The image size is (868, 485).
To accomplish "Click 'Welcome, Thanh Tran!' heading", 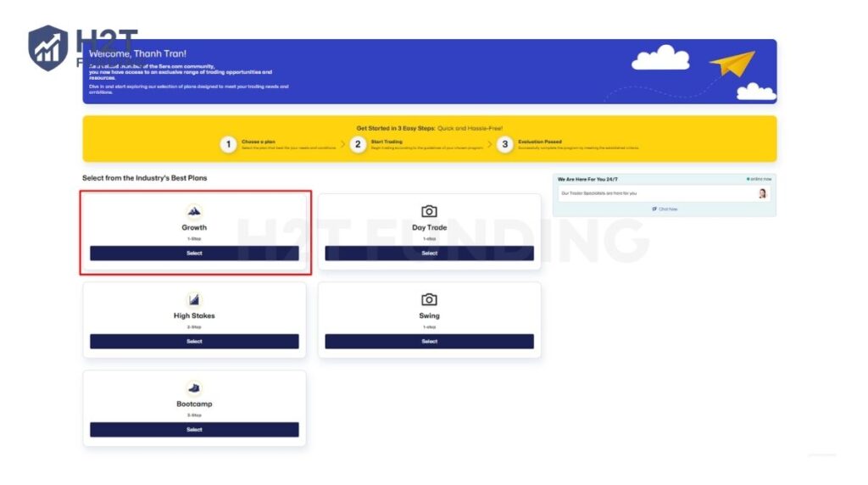I will point(138,53).
